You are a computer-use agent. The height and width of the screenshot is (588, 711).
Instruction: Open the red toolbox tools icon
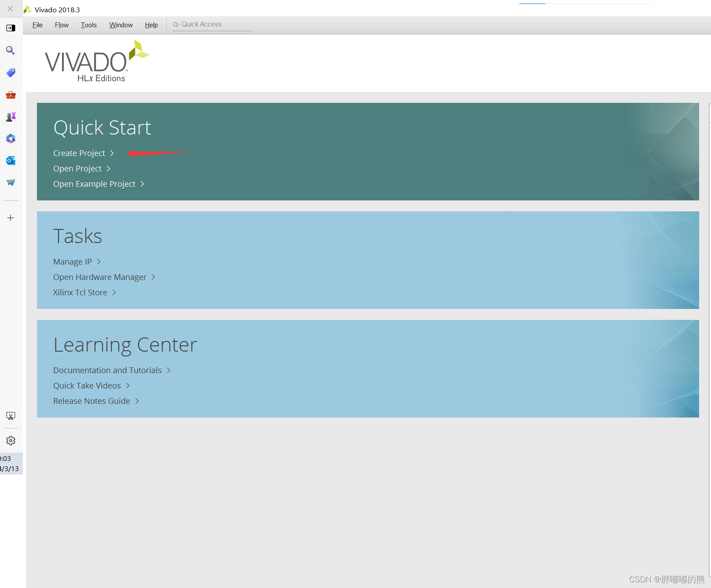pos(11,94)
